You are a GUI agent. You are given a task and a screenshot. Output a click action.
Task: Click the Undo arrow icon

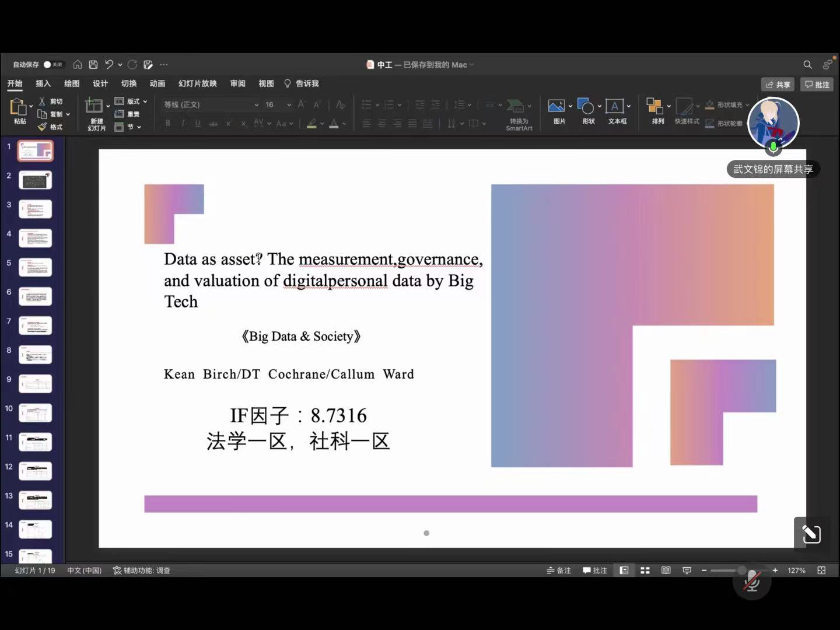pos(109,65)
